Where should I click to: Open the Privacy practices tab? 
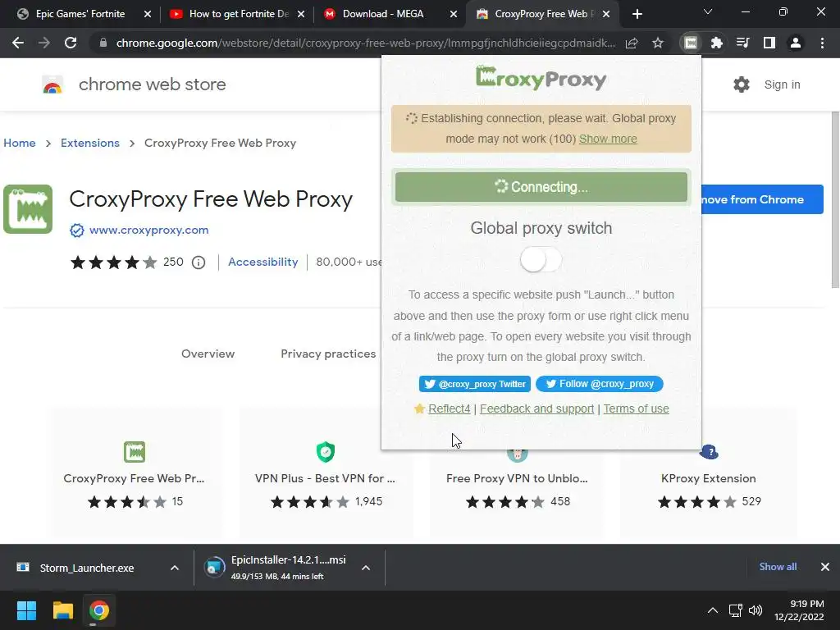point(328,354)
